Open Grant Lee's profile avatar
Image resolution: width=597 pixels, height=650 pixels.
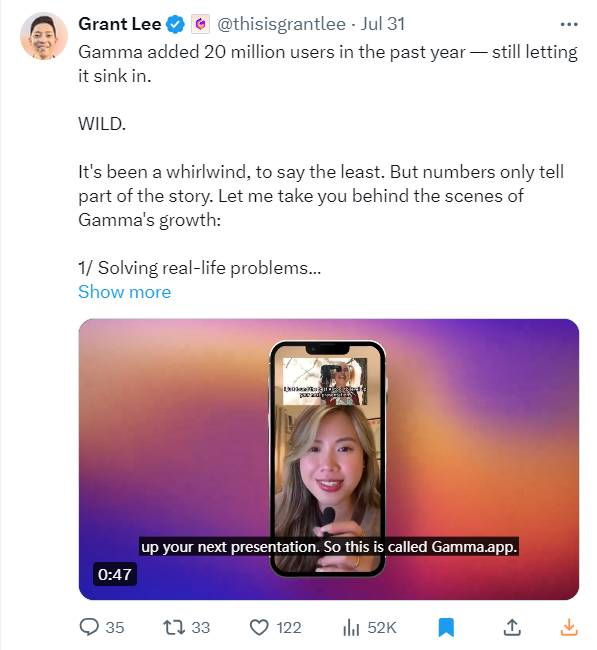44,36
